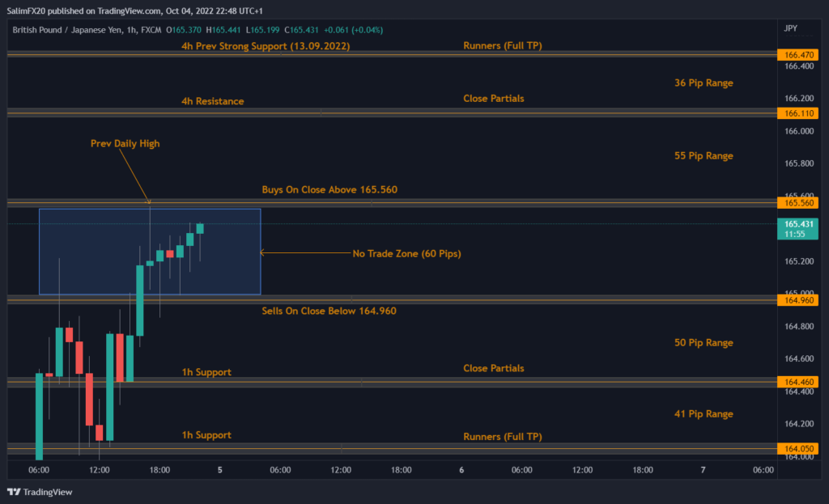Image resolution: width=829 pixels, height=504 pixels.
Task: Click the JPY currency label
Action: tap(790, 28)
